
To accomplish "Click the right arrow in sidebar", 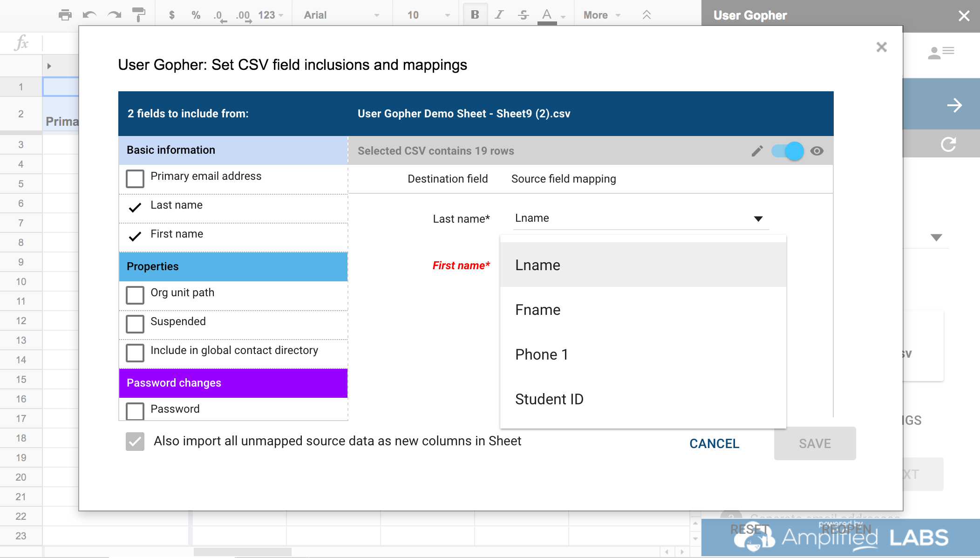I will click(954, 105).
